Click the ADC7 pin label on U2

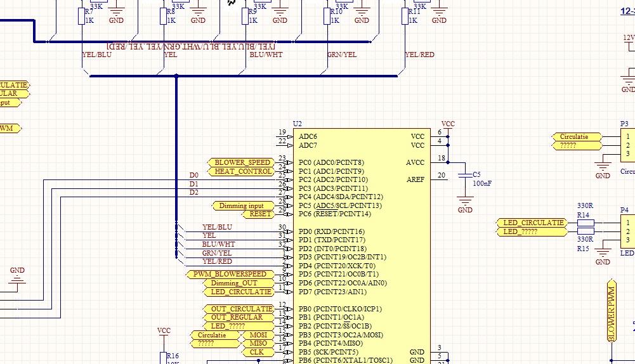point(308,145)
